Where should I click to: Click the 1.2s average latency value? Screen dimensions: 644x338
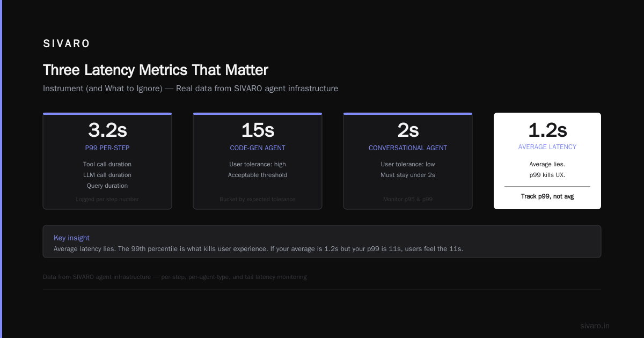point(547,130)
